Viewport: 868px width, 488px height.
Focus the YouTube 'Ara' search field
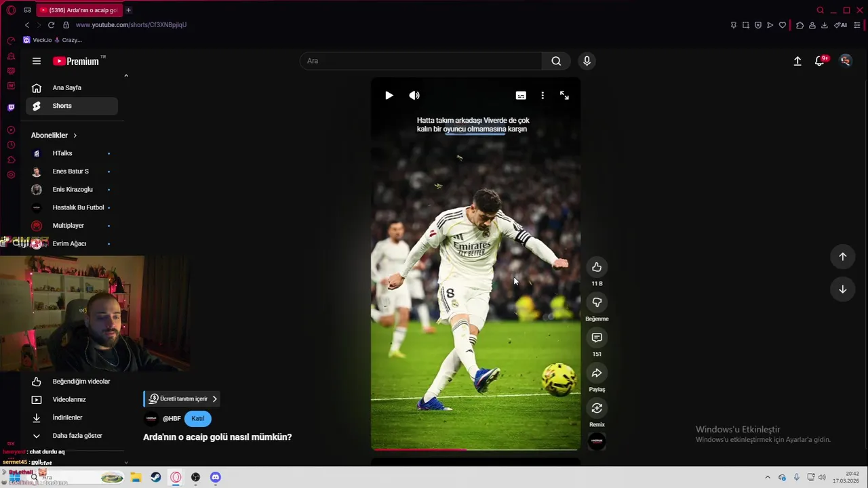420,61
